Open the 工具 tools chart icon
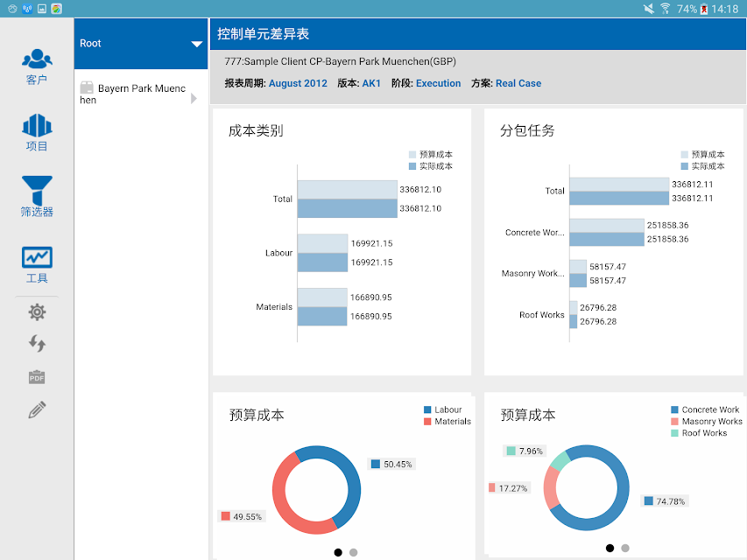The height and width of the screenshot is (560, 747). pyautogui.click(x=37, y=265)
